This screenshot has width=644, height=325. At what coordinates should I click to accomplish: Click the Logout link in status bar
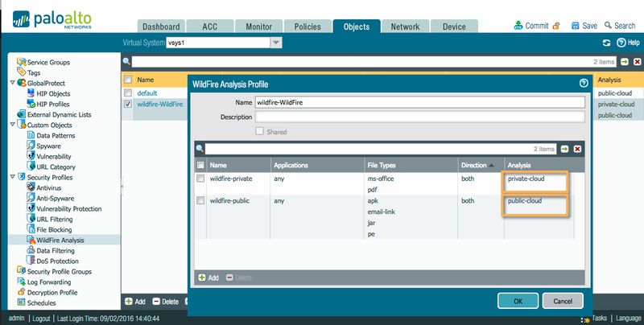[x=42, y=319]
